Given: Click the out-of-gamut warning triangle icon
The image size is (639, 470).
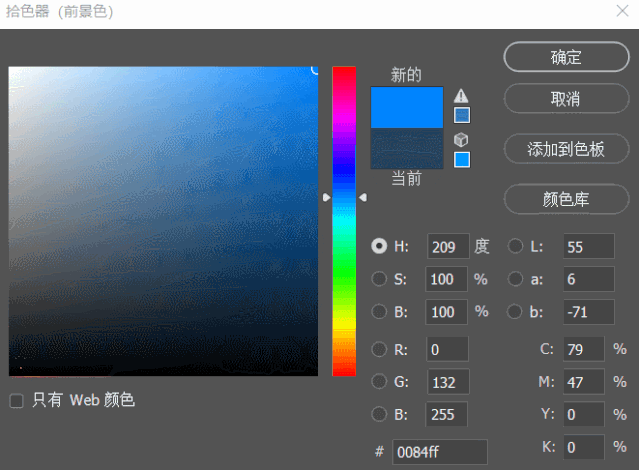Looking at the screenshot, I should tap(461, 96).
